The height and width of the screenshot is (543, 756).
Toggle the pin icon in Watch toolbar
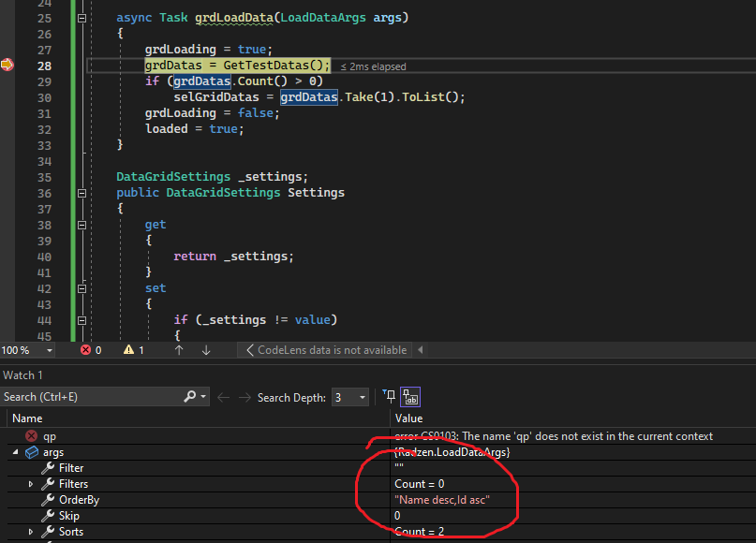[389, 397]
